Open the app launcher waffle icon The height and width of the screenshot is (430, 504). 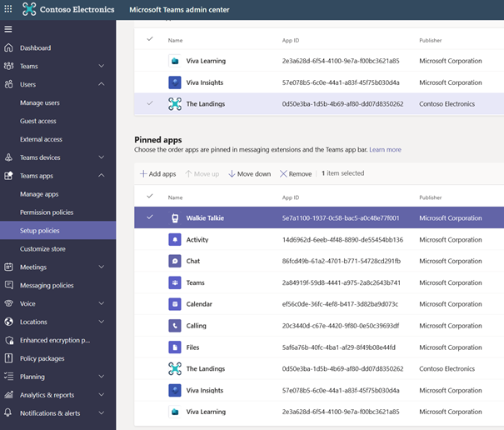pyautogui.click(x=8, y=9)
